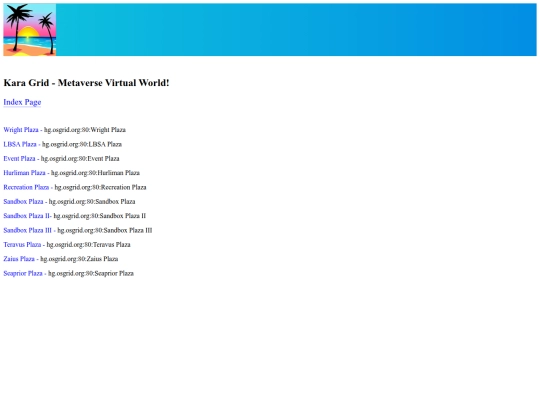
Task: Open the Wright Plaza link
Action: 21,130
